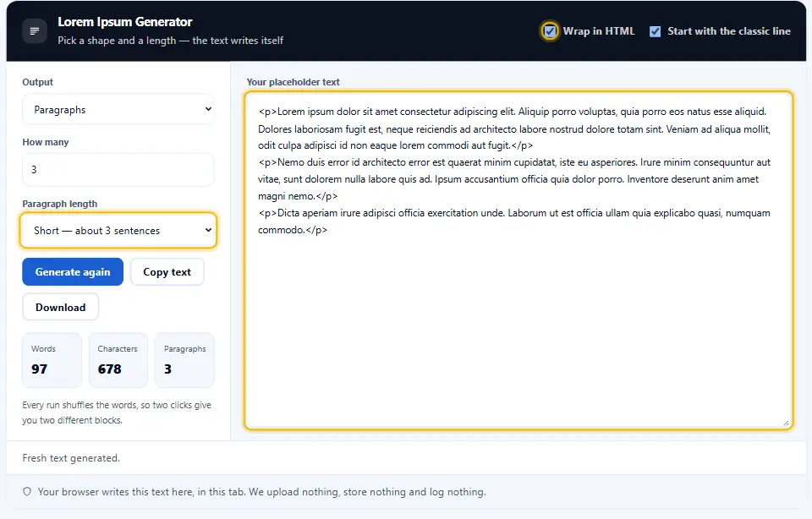Click the Output label
Image resolution: width=812 pixels, height=519 pixels.
[38, 82]
